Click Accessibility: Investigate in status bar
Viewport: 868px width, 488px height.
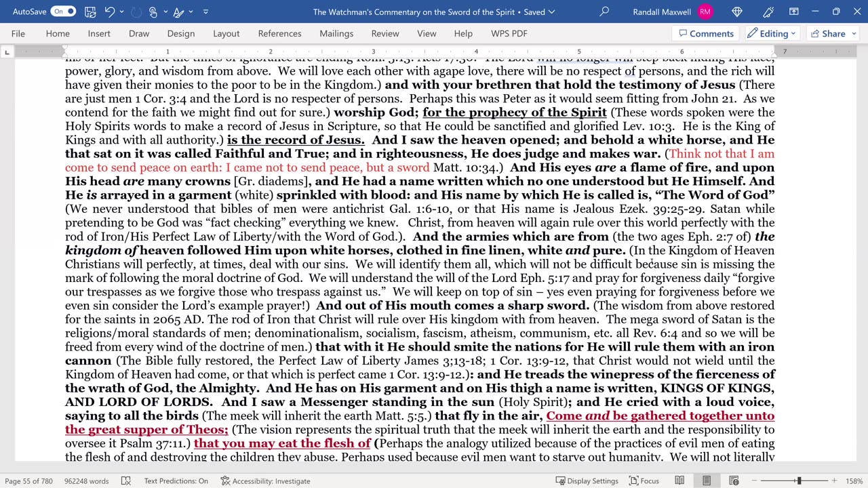[265, 481]
